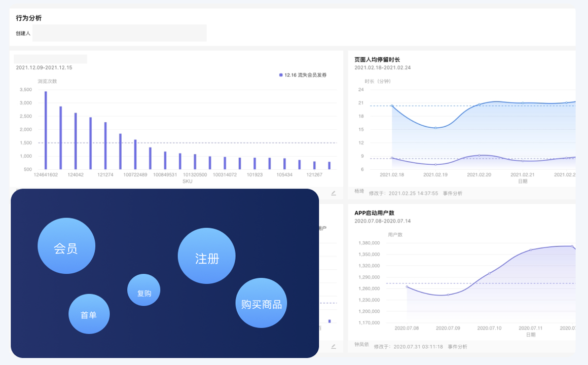Click the 复购 bubble
588x365 pixels.
tap(144, 291)
